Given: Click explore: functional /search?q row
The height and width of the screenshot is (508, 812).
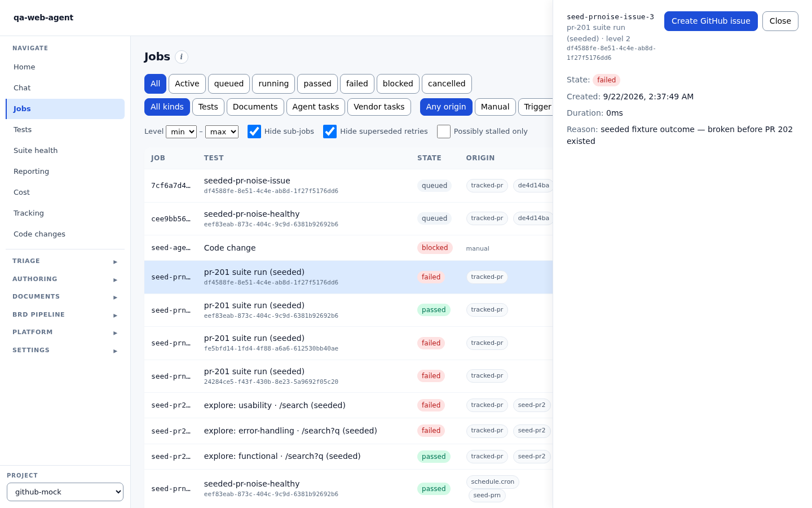Looking at the screenshot, I should [x=348, y=457].
